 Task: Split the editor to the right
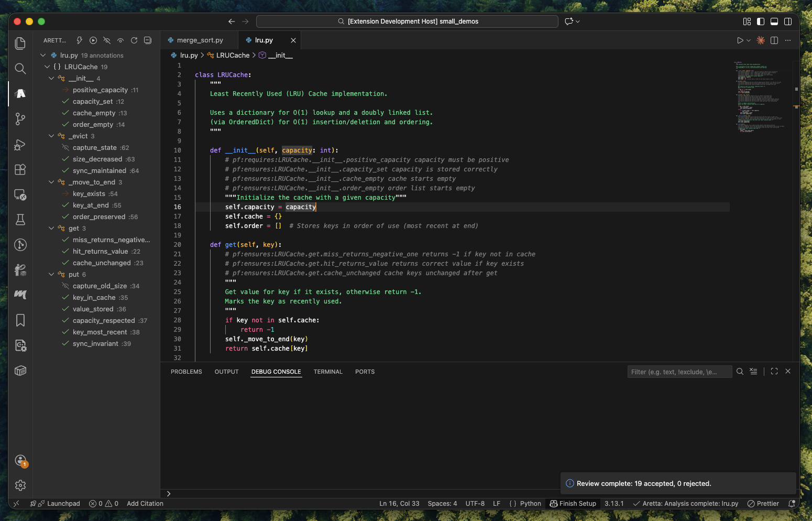[774, 40]
